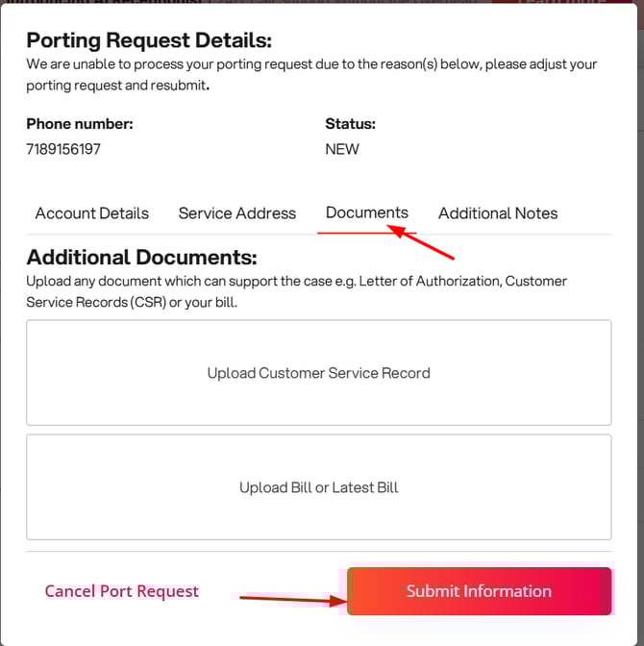Screen dimensions: 644x646
Task: Click the Porting Request Details heading
Action: click(x=149, y=40)
